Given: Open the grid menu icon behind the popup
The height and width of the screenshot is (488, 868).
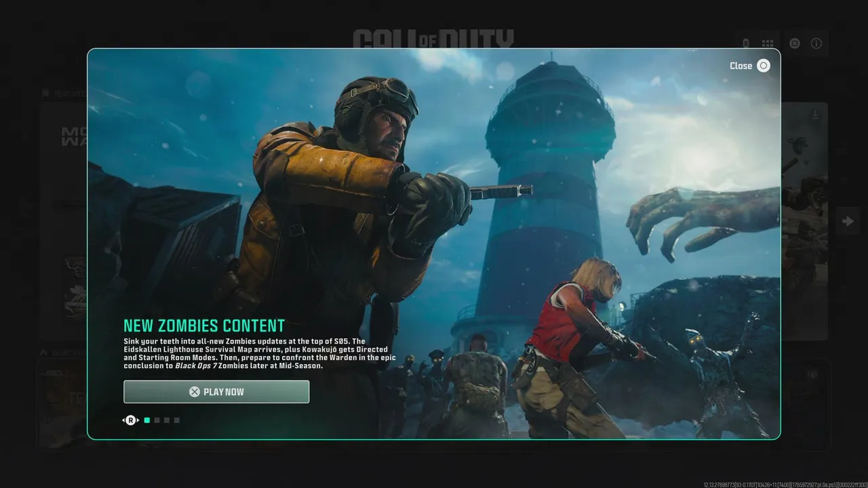Looking at the screenshot, I should click(x=768, y=43).
